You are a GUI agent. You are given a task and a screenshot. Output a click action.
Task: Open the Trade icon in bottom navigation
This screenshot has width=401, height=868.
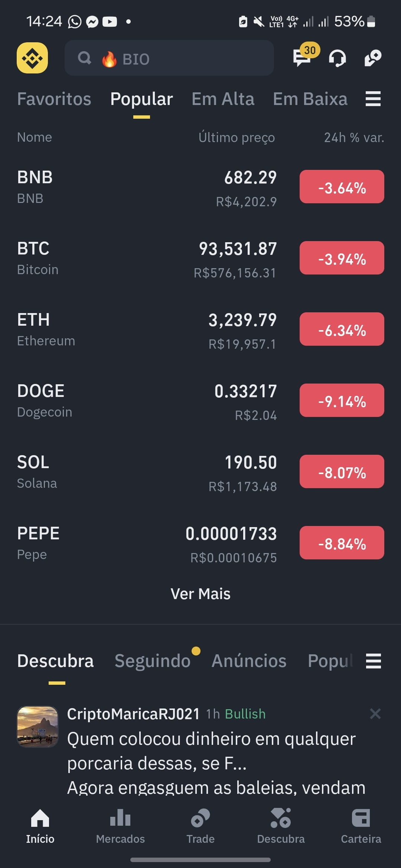click(200, 818)
